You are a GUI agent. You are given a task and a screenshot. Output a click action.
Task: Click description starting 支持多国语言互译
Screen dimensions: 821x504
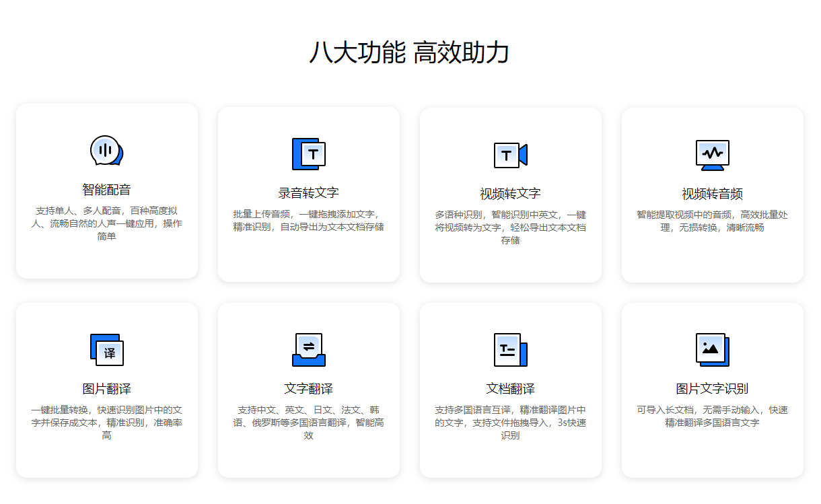[x=511, y=423]
